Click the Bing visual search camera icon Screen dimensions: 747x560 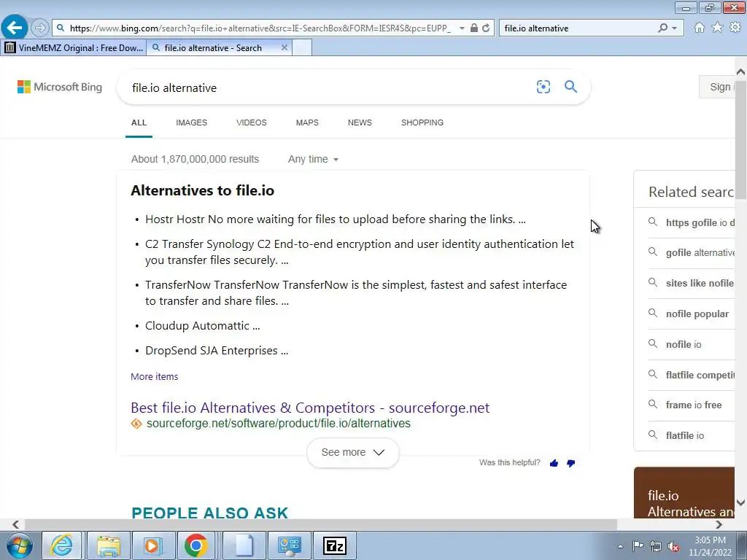point(543,87)
